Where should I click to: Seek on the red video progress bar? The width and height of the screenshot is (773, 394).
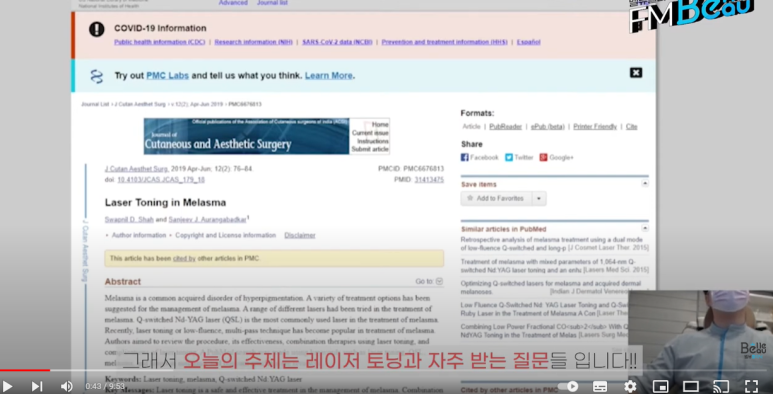25,370
